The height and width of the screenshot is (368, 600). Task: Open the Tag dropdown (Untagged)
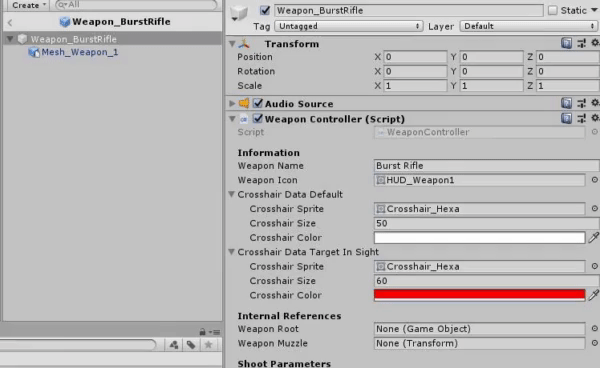tap(349, 26)
